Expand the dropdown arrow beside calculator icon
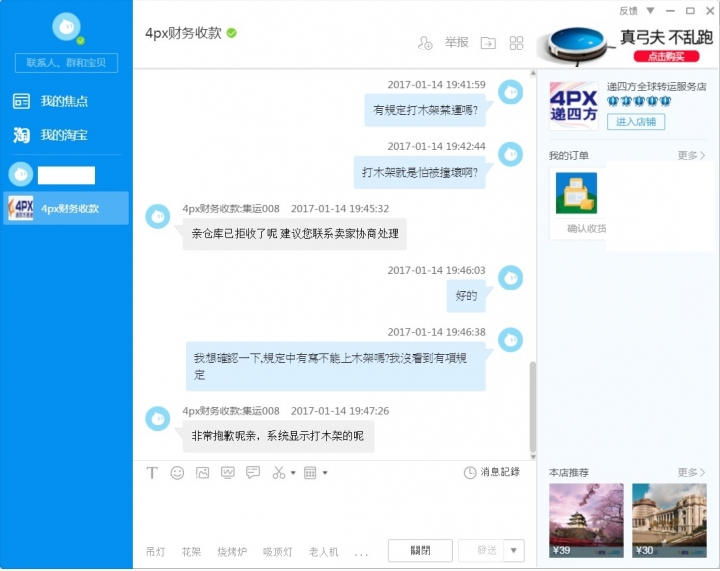 click(325, 473)
